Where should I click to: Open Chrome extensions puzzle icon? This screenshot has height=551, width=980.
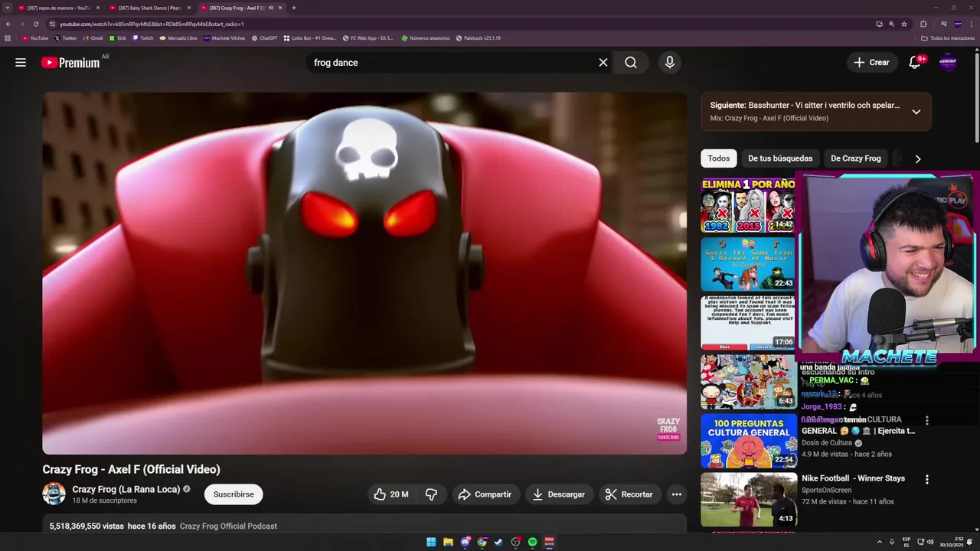[923, 24]
